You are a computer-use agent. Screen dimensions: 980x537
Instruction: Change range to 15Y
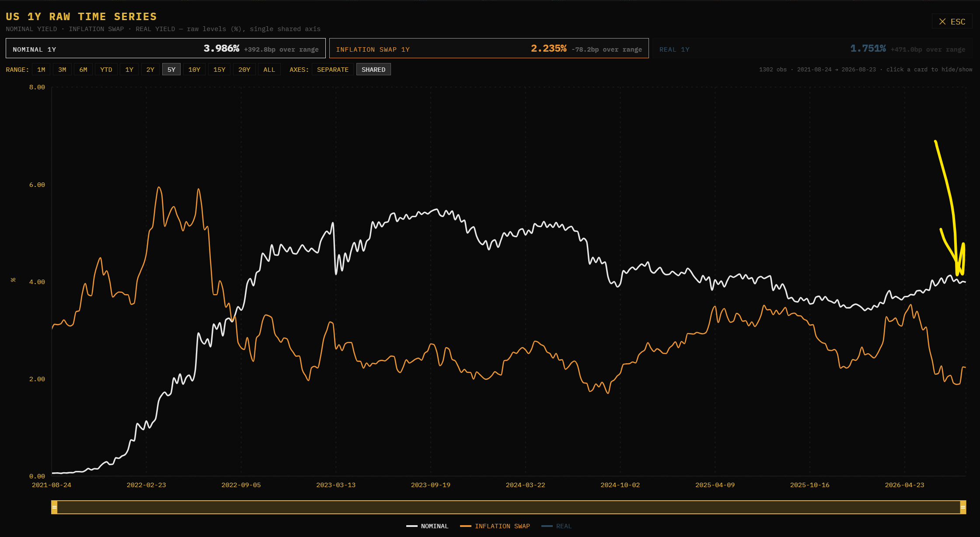point(219,70)
